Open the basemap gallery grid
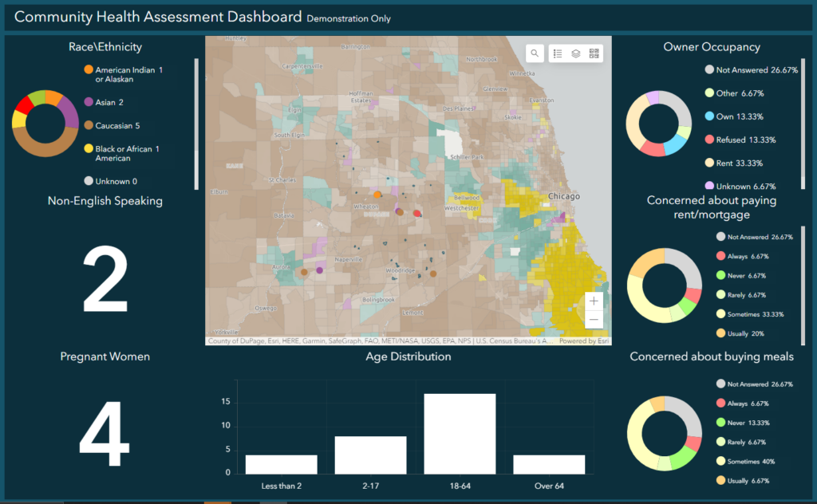 pos(594,53)
